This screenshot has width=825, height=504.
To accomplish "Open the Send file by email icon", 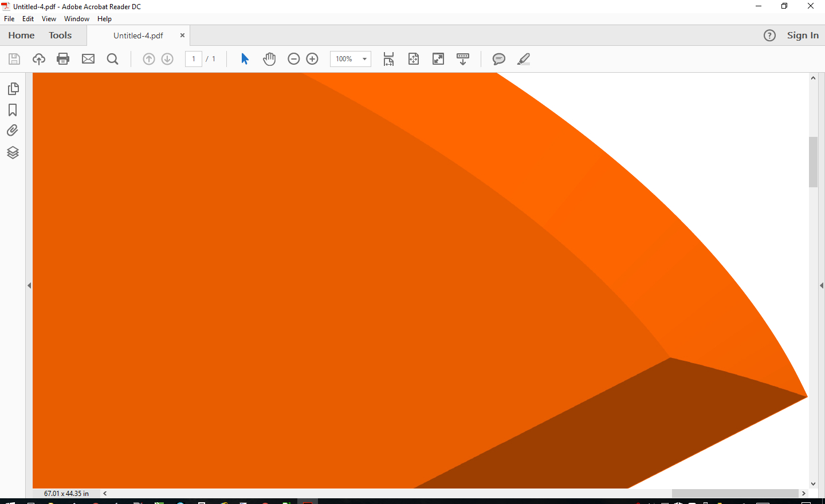I will pyautogui.click(x=88, y=59).
